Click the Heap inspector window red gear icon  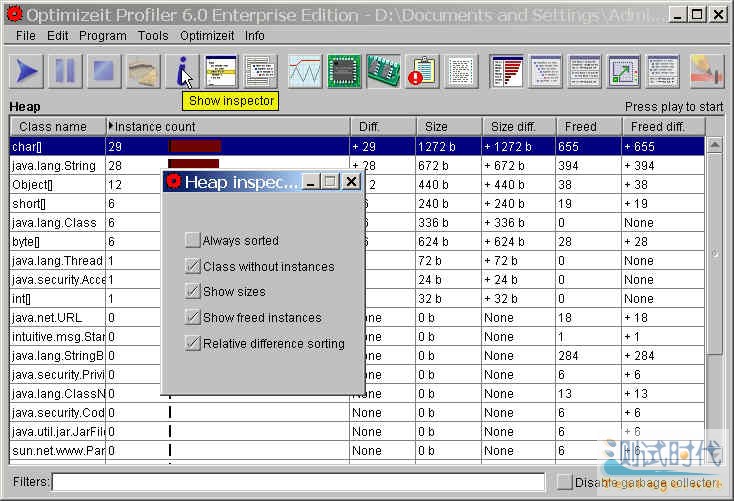pyautogui.click(x=174, y=182)
